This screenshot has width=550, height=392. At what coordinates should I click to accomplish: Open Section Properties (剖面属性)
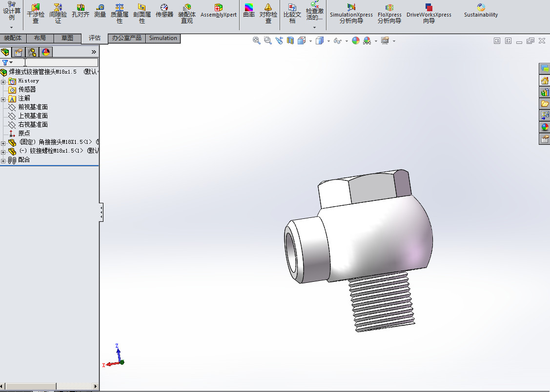[142, 13]
